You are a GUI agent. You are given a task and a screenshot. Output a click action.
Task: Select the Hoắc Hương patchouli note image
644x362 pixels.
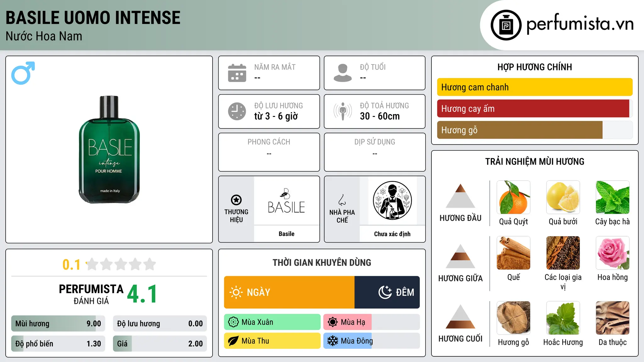tap(563, 318)
